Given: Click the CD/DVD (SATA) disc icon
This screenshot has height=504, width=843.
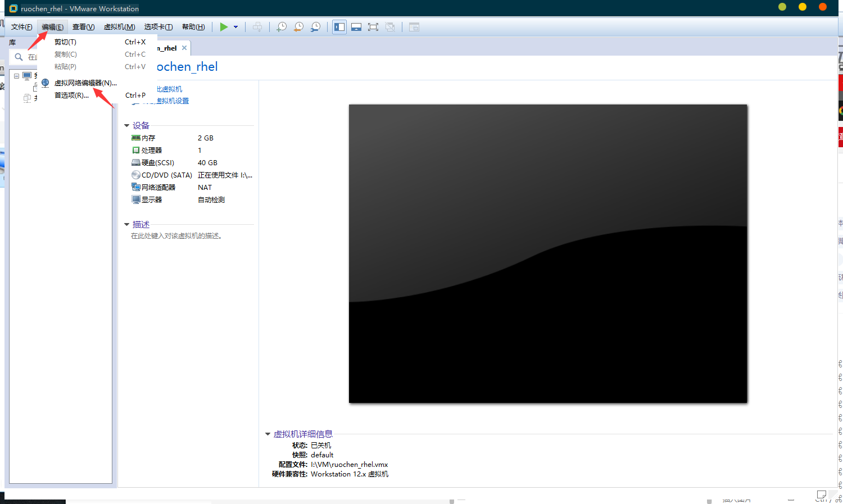Looking at the screenshot, I should 136,175.
